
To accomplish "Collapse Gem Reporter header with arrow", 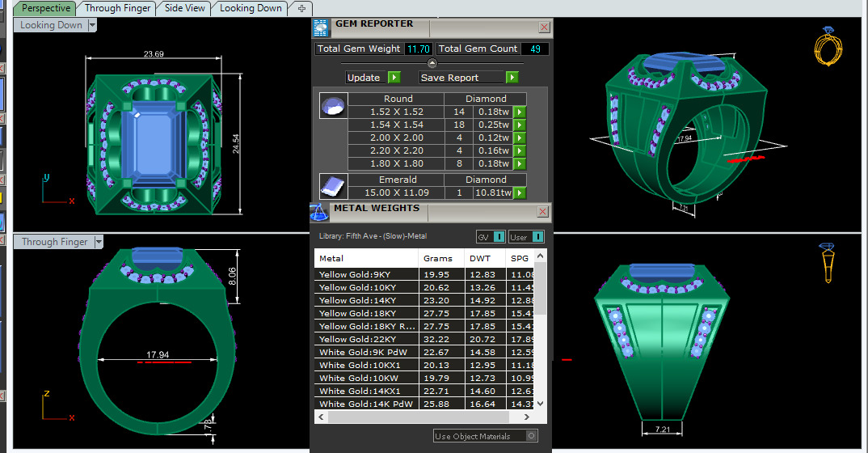I will coord(432,63).
